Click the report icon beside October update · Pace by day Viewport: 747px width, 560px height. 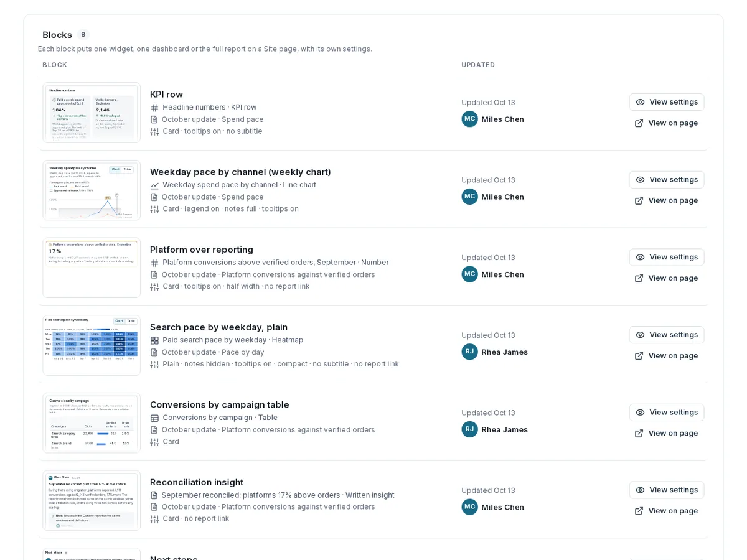coord(154,352)
